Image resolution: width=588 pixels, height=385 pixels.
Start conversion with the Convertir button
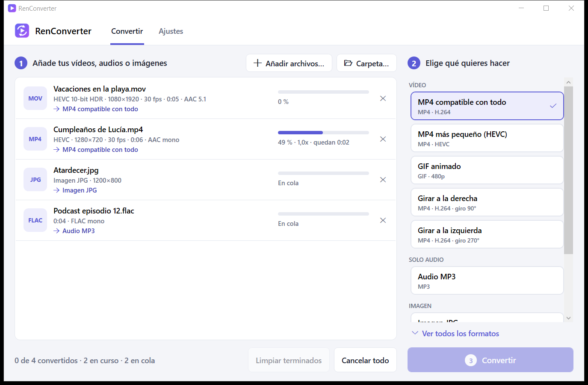(x=490, y=360)
